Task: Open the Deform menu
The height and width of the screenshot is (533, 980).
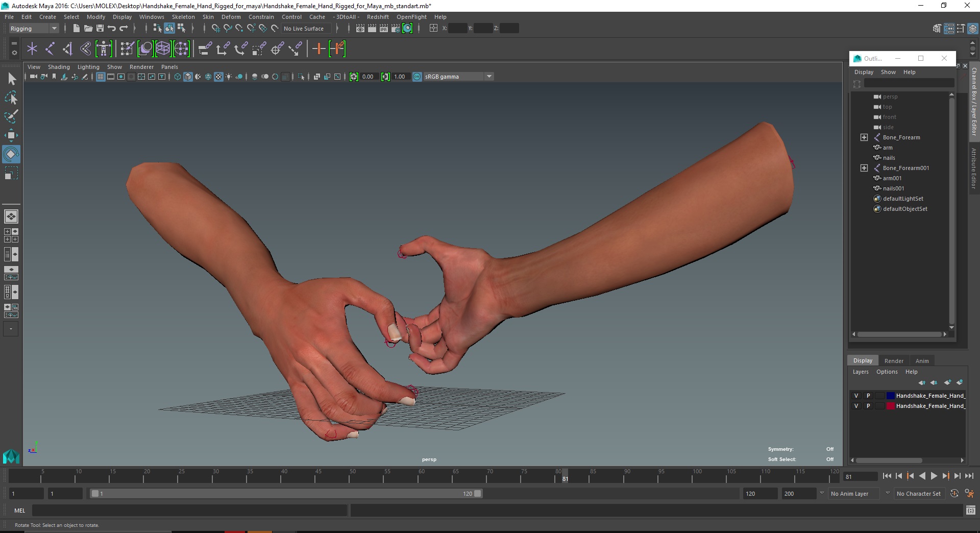Action: pyautogui.click(x=231, y=17)
